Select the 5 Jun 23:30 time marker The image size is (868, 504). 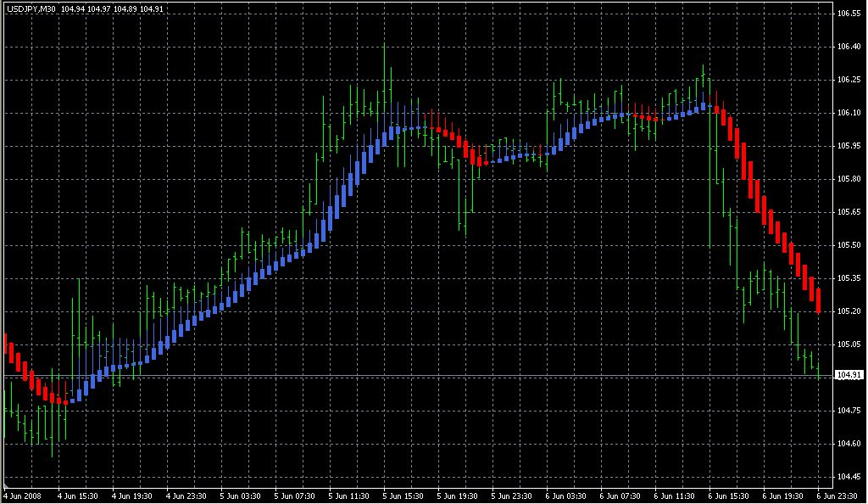coord(512,496)
